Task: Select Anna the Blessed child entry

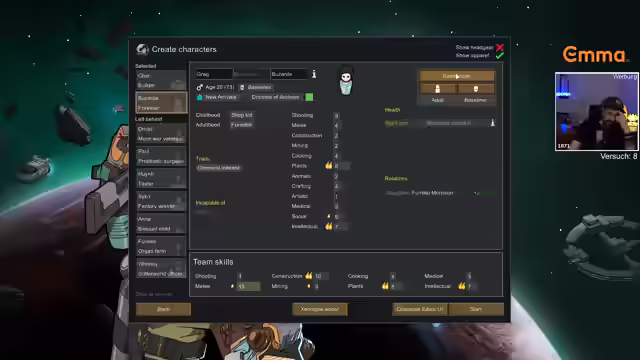Action: click(161, 224)
